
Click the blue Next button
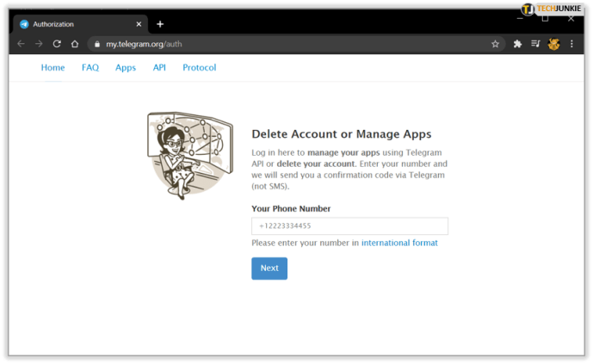coord(269,268)
